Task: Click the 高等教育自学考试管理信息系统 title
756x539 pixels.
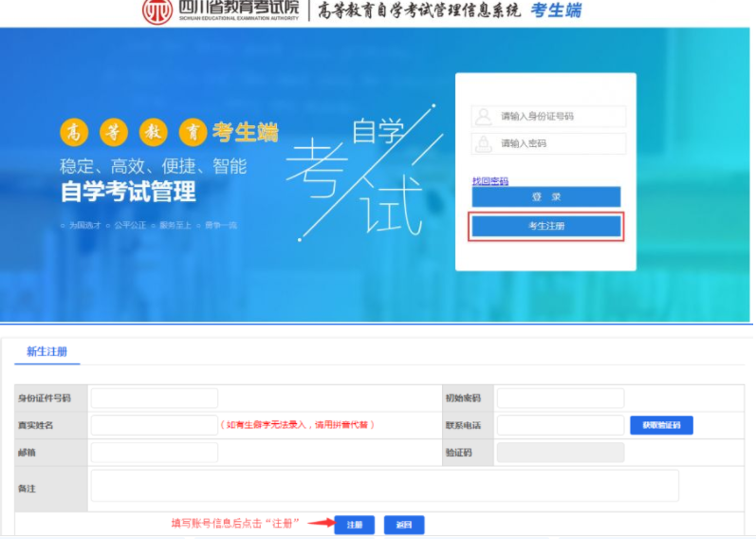Action: (419, 10)
